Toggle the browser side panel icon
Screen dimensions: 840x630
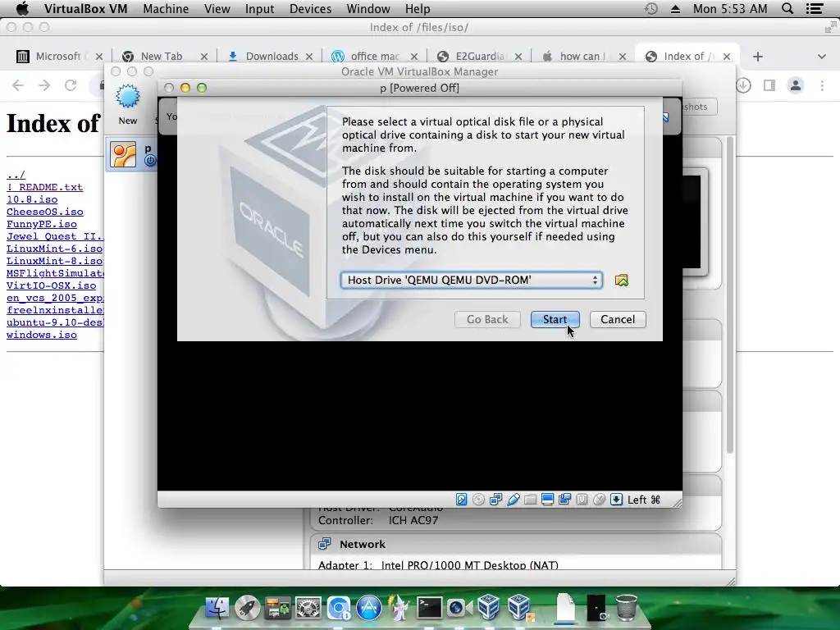tap(769, 85)
